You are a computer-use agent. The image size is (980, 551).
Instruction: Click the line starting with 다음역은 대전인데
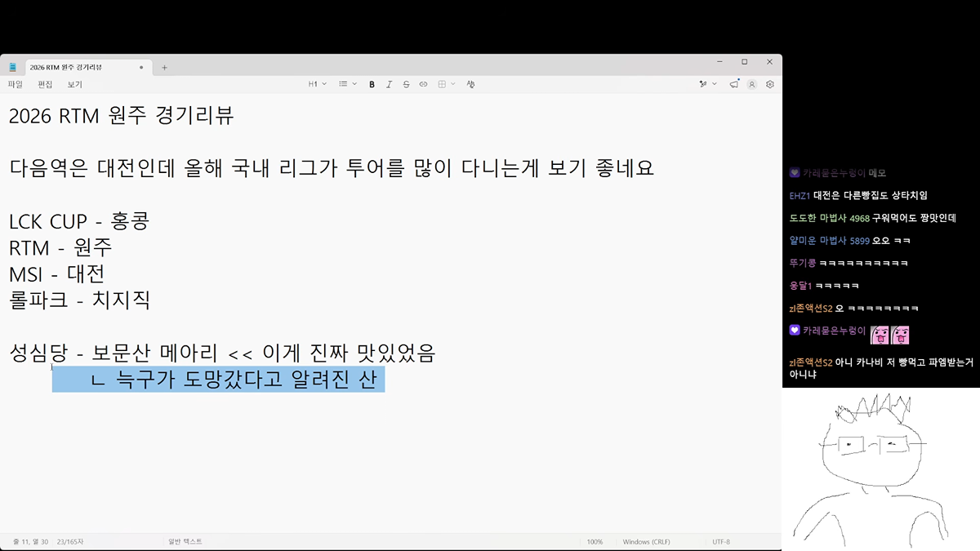click(332, 169)
